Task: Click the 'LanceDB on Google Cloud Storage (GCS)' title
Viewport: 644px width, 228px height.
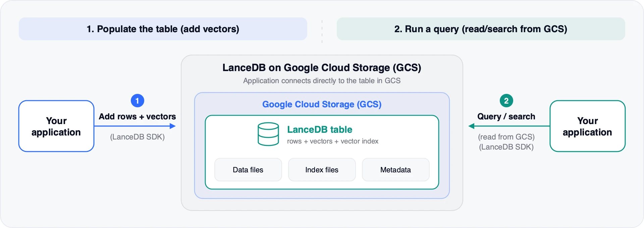Action: pos(322,68)
